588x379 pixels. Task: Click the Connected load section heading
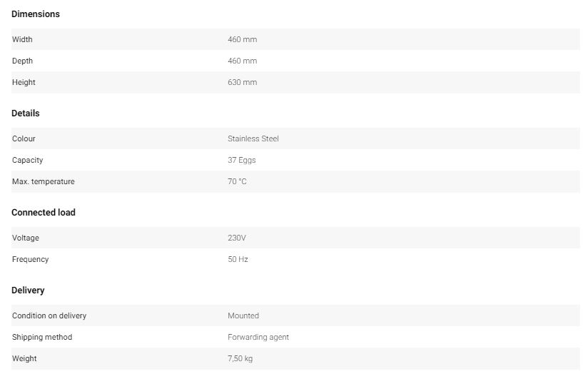[44, 213]
